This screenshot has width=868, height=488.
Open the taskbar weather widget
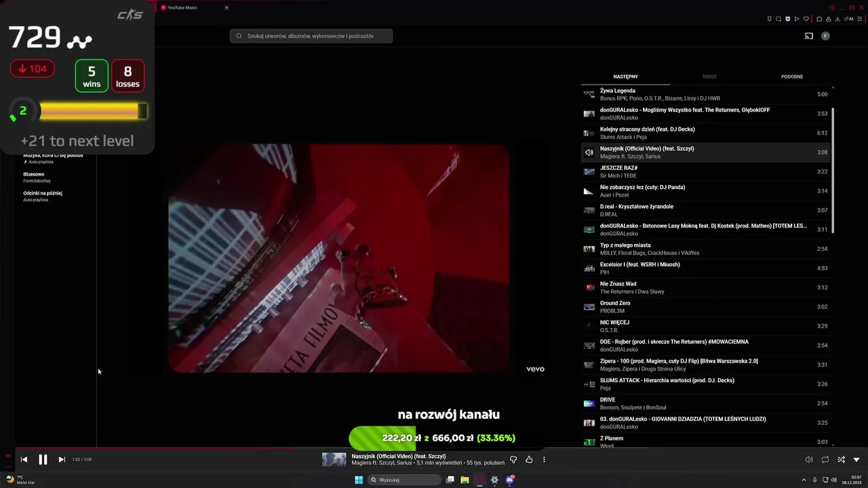click(x=20, y=480)
